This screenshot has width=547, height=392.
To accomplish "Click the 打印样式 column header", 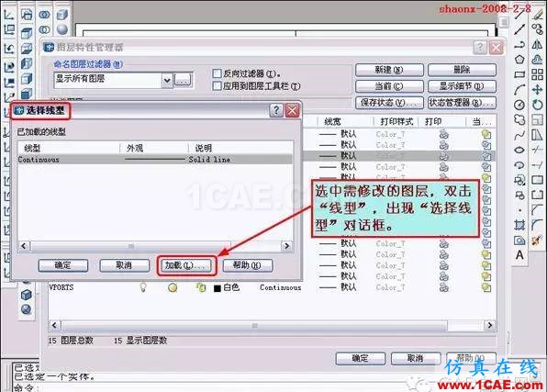I will coord(396,121).
